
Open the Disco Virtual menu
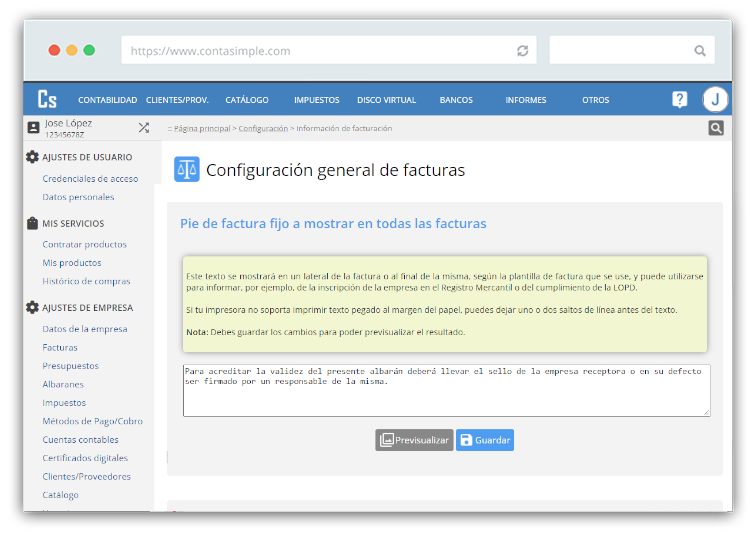(386, 100)
